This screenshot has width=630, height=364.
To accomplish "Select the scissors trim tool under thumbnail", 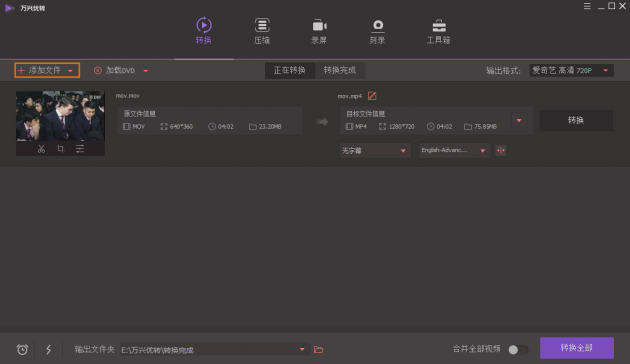I will (x=41, y=149).
